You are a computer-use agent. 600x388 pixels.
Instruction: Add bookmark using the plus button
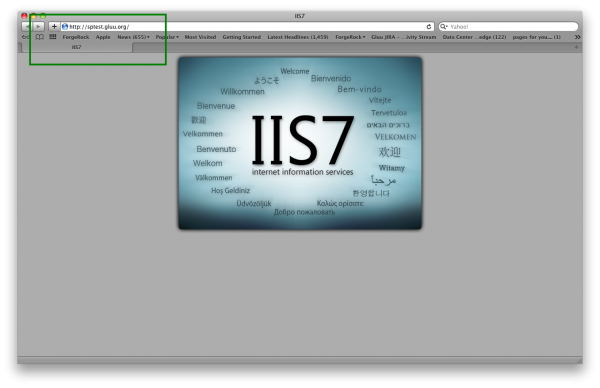tap(54, 26)
